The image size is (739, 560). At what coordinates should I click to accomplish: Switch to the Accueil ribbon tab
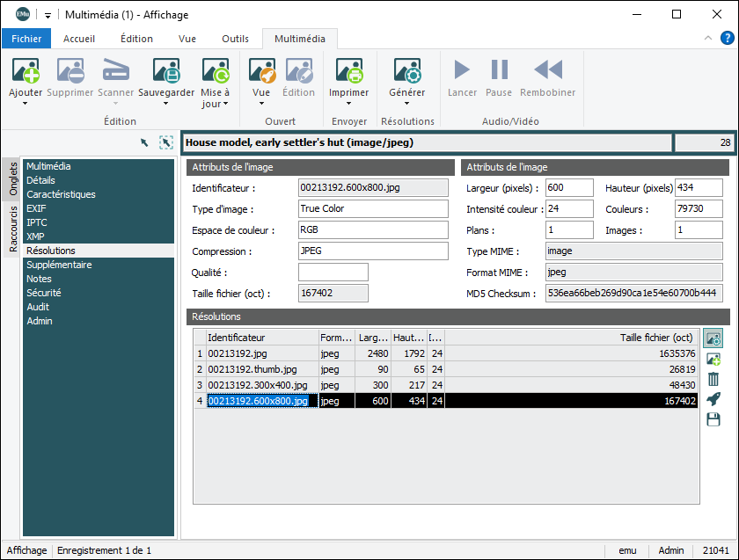coord(79,39)
